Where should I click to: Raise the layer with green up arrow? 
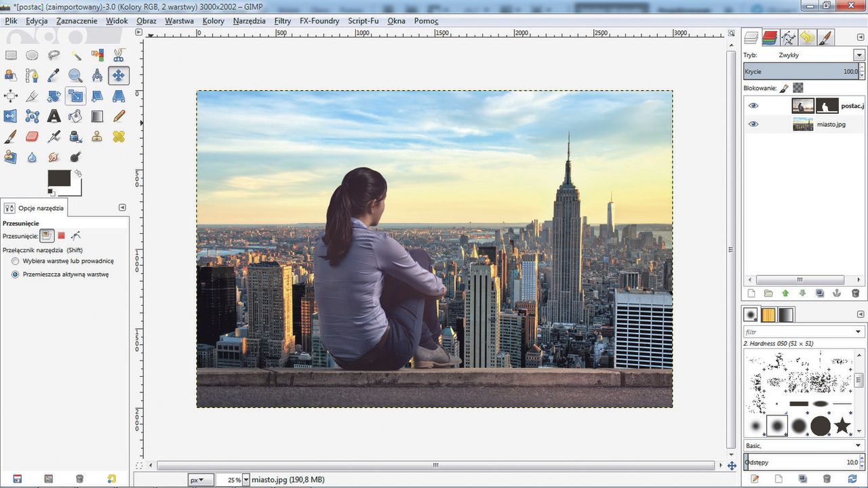[x=785, y=293]
